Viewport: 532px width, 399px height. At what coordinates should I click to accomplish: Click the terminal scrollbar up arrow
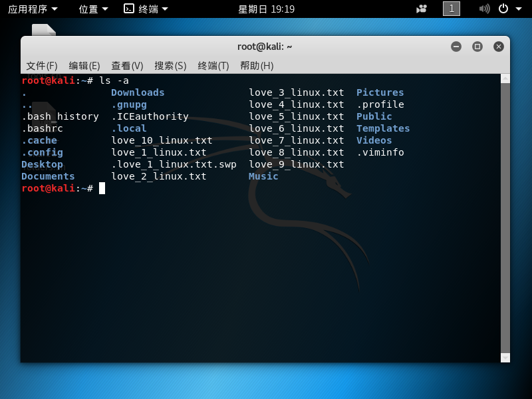505,78
